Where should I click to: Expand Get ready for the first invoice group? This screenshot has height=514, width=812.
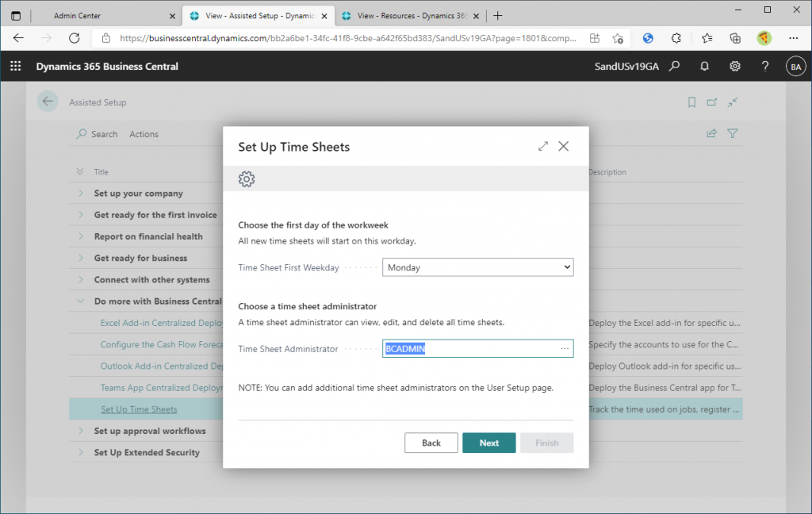pyautogui.click(x=81, y=214)
